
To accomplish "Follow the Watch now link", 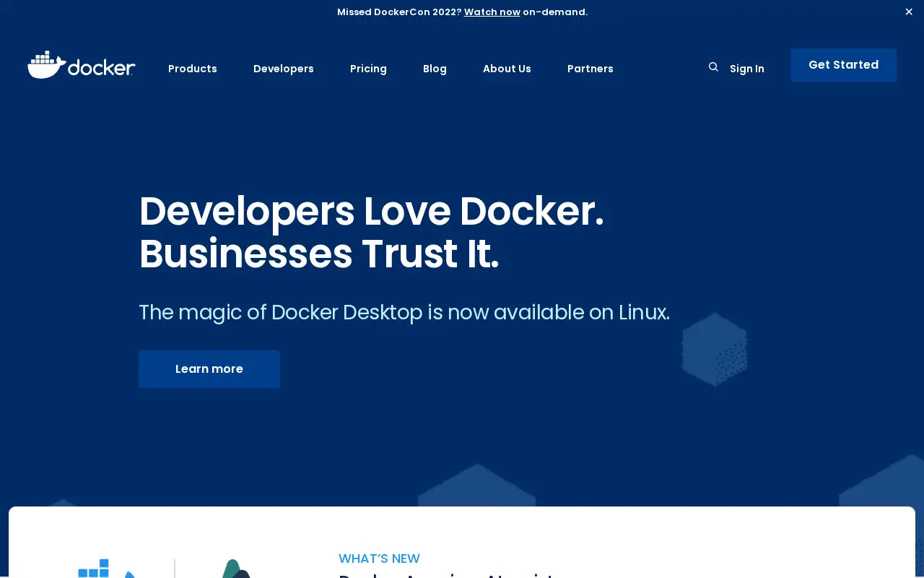I will [x=492, y=12].
